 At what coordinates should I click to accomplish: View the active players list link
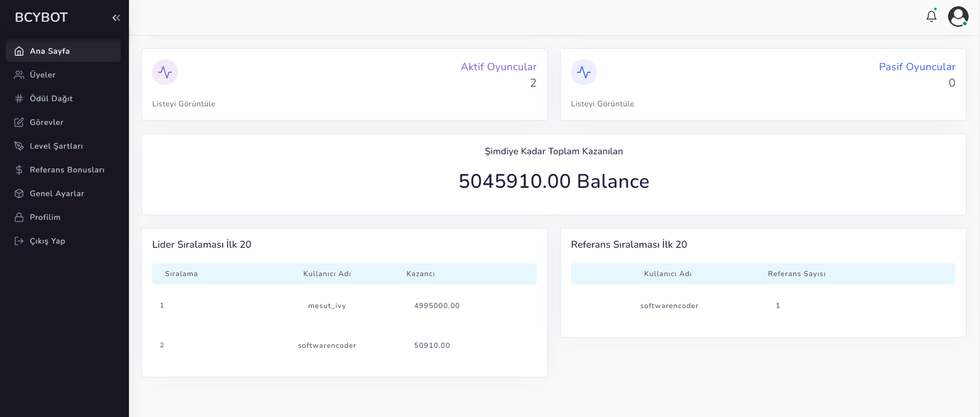pyautogui.click(x=184, y=104)
